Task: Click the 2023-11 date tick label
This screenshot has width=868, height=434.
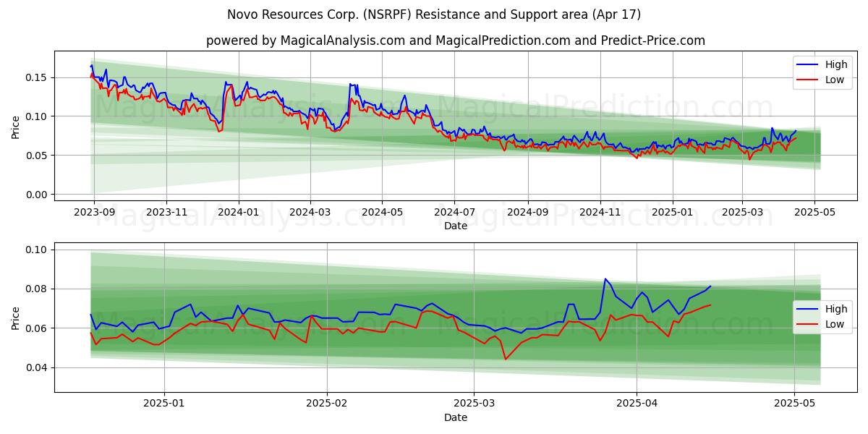Action: tap(166, 213)
